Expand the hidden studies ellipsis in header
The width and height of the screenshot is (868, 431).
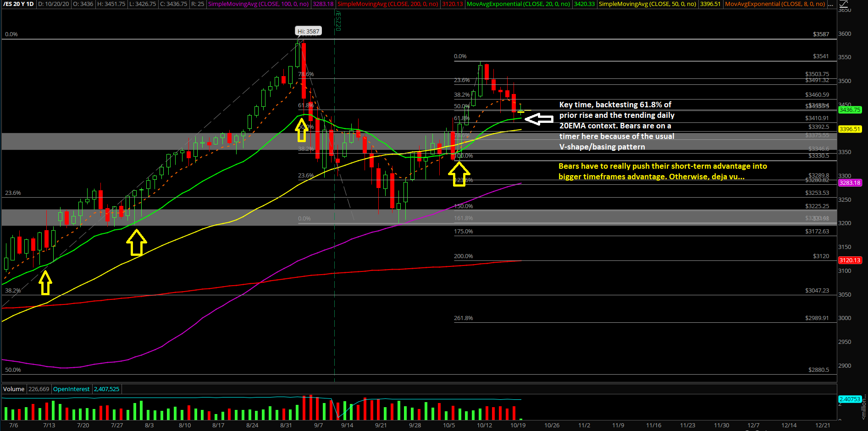click(830, 4)
